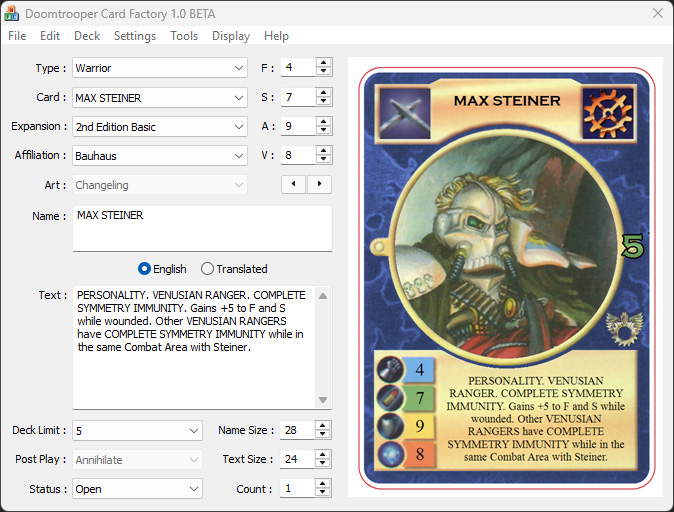Open the Deck Limit dropdown
Screen dimensions: 674x512
tap(137, 431)
